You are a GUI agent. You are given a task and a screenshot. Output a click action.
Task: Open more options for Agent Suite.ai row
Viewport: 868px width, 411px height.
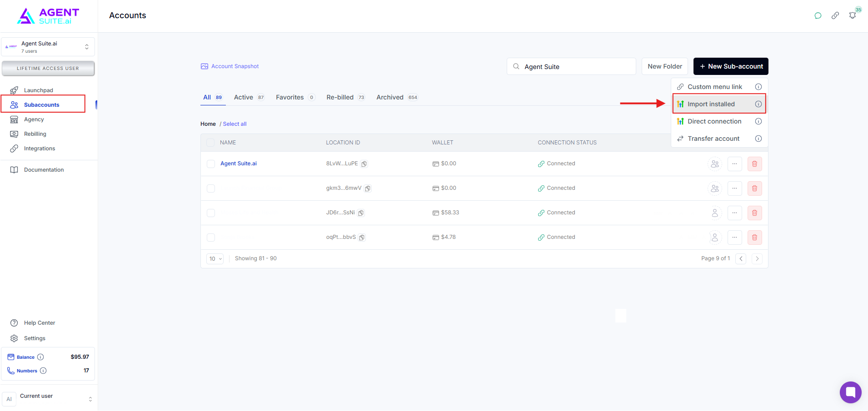pyautogui.click(x=735, y=164)
